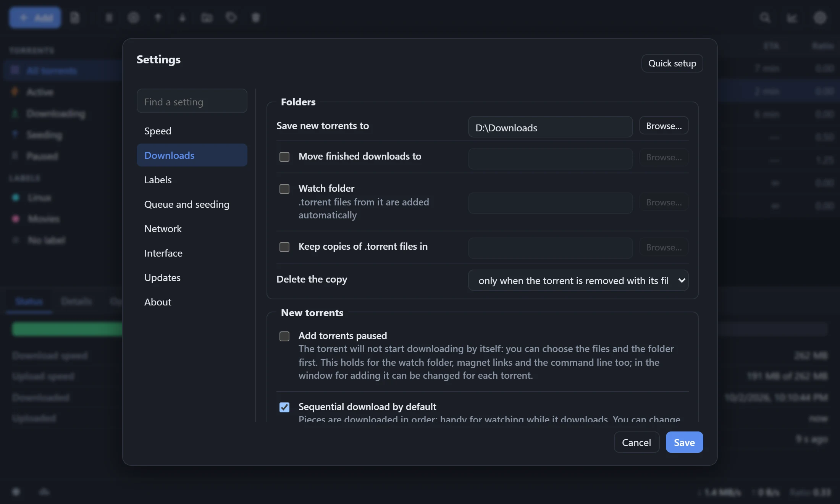Save the settings changes

(684, 442)
